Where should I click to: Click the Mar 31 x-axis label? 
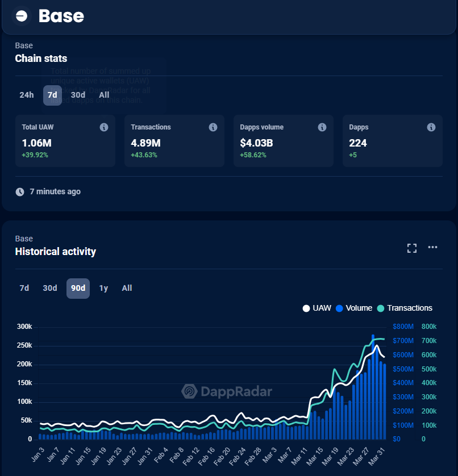click(377, 457)
